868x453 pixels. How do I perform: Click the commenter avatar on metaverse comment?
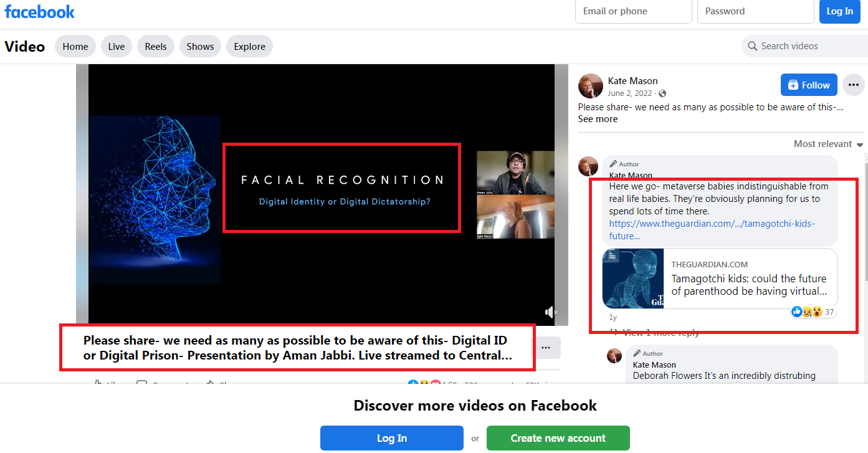pyautogui.click(x=588, y=166)
